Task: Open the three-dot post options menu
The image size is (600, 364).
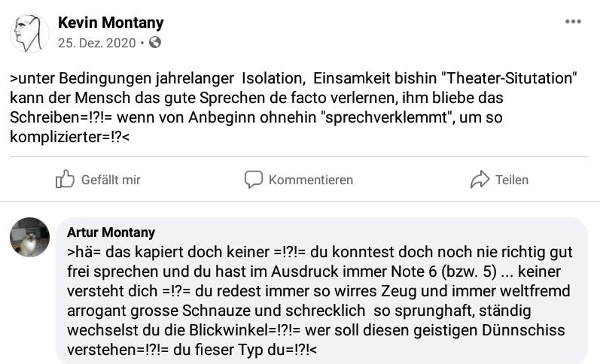Action: (x=573, y=23)
